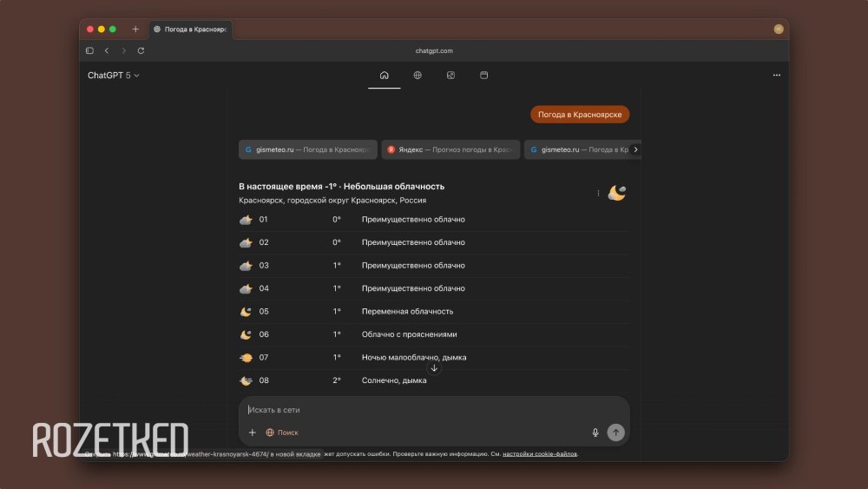Click the plus attach icon in composer

click(253, 433)
